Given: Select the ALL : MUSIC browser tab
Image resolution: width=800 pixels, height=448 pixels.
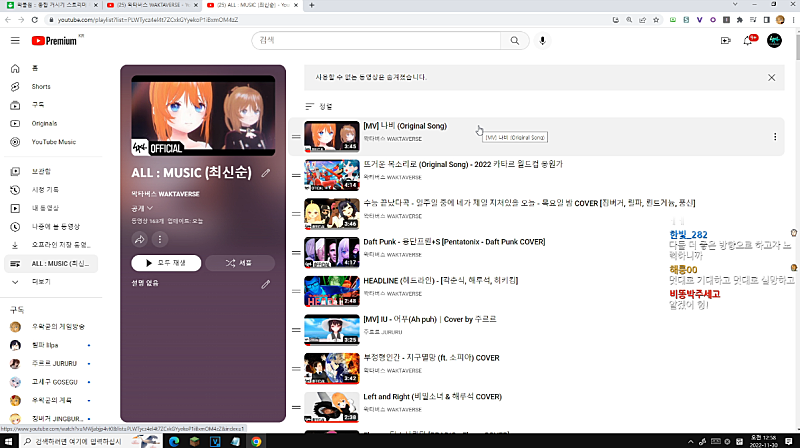Looking at the screenshot, I should [252, 5].
